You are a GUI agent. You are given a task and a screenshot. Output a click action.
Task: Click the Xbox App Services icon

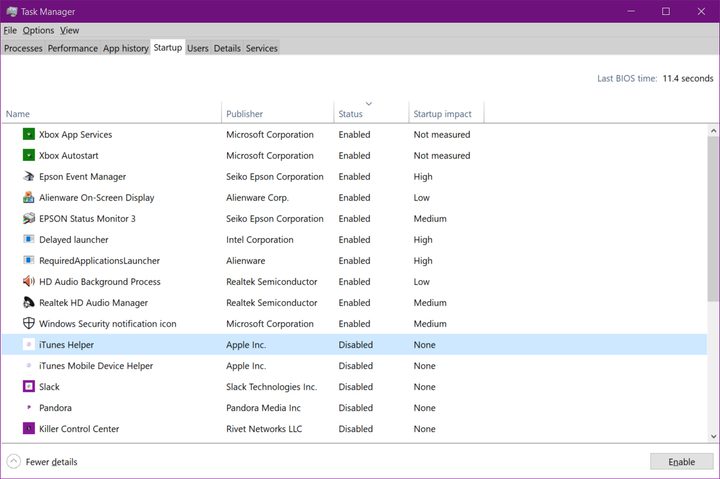28,134
